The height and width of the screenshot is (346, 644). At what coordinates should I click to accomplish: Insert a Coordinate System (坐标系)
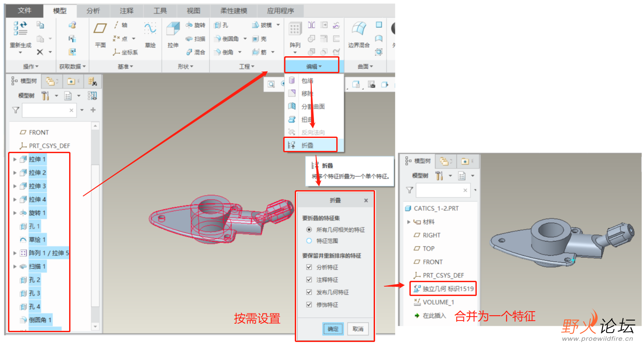click(125, 52)
